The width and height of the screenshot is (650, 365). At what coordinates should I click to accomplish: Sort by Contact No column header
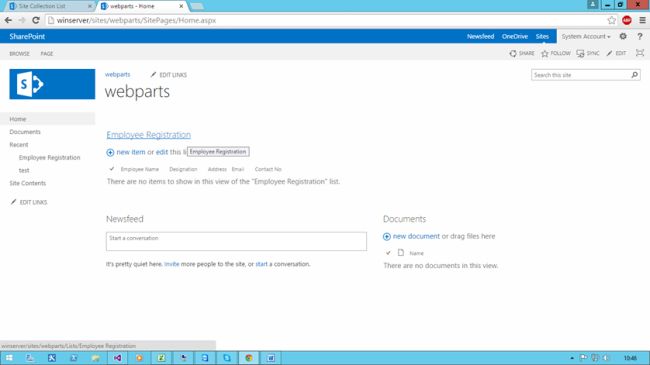pos(268,169)
